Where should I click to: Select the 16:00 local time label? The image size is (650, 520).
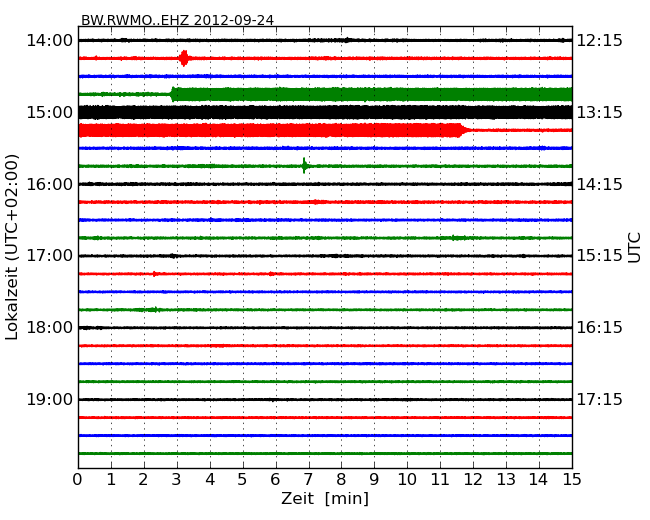[49, 184]
